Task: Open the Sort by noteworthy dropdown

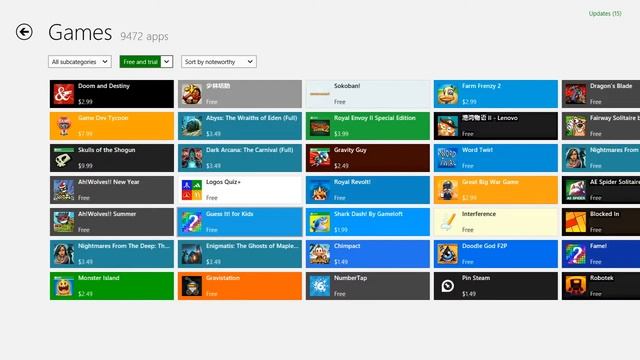Action: click(219, 62)
